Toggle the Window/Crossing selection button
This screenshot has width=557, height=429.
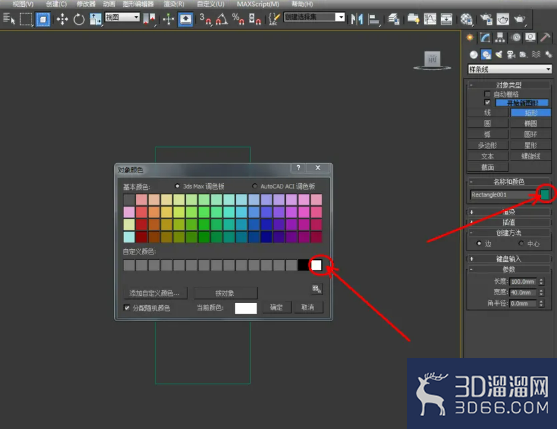(x=43, y=19)
